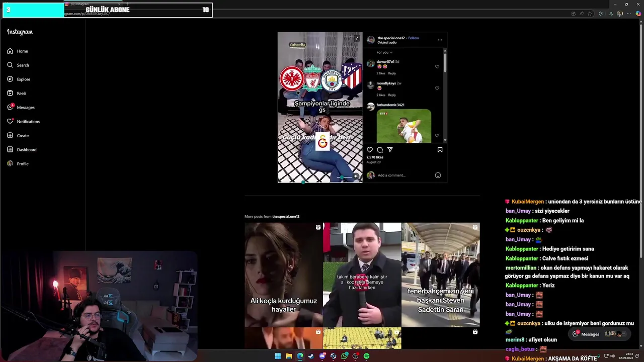Open Search in Instagram sidebar
This screenshot has width=644, height=362.
[x=18, y=65]
